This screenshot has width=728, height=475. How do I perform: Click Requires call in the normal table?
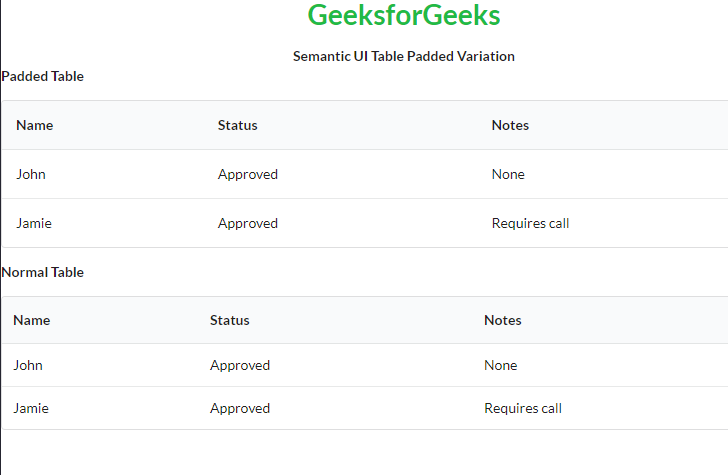point(523,408)
